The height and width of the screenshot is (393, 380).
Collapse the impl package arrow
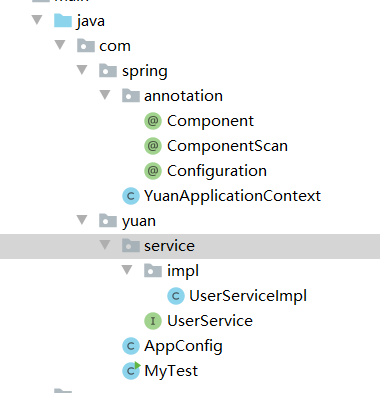[x=127, y=270]
